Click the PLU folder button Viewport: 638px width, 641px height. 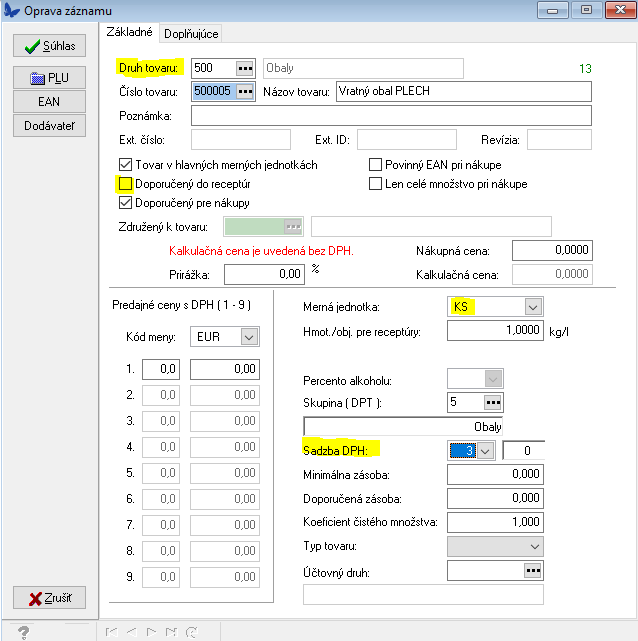tap(50, 78)
